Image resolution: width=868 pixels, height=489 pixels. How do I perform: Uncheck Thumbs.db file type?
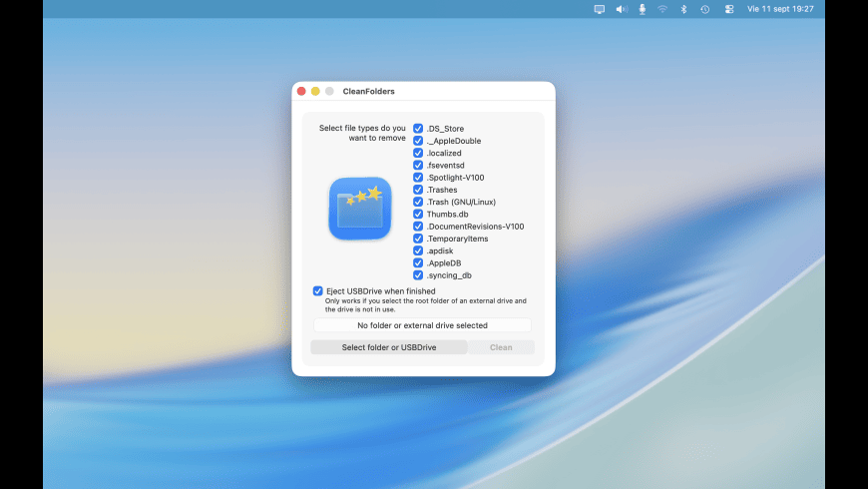(418, 214)
